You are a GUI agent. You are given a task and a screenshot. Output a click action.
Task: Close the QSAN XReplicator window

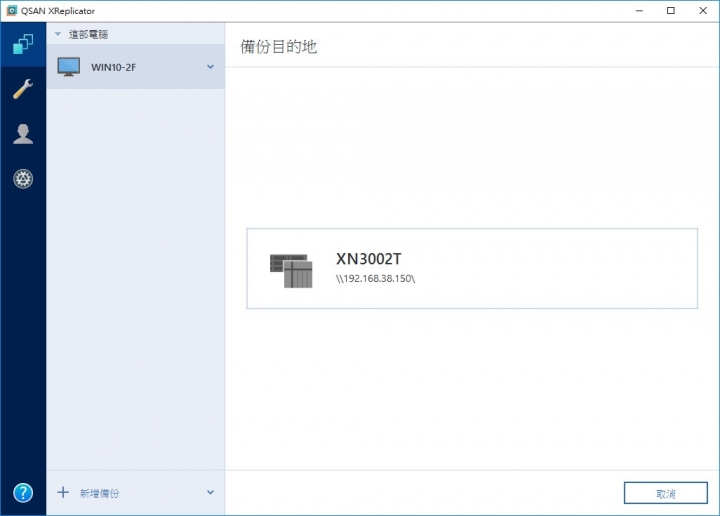tap(703, 10)
